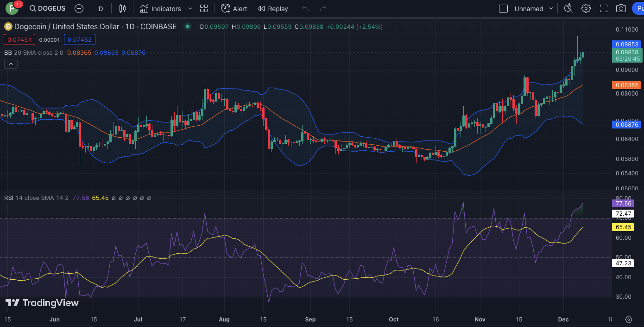Image resolution: width=644 pixels, height=327 pixels.
Task: Click the layout selection square icon
Action: pos(503,9)
